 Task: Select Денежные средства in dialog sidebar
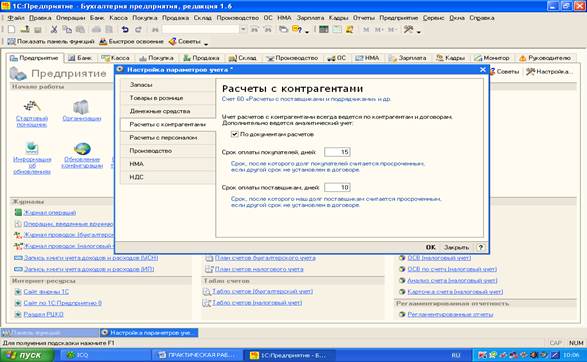coord(168,111)
